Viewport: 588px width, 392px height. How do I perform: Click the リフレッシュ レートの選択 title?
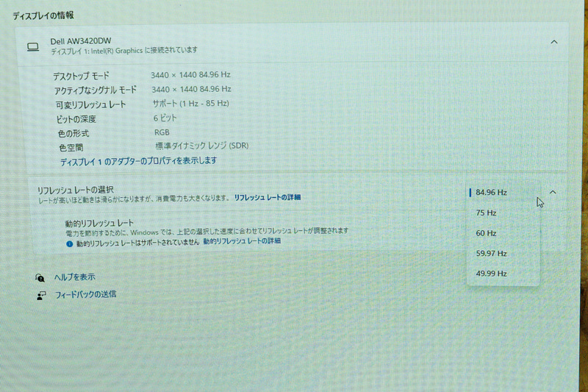coord(76,190)
